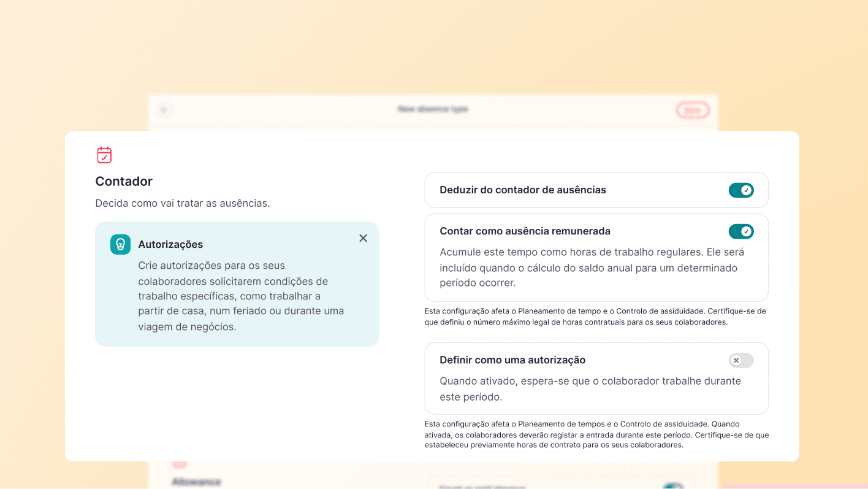The image size is (868, 489).
Task: Click the checkmark inside the ausência remunerada toggle
Action: (x=746, y=231)
